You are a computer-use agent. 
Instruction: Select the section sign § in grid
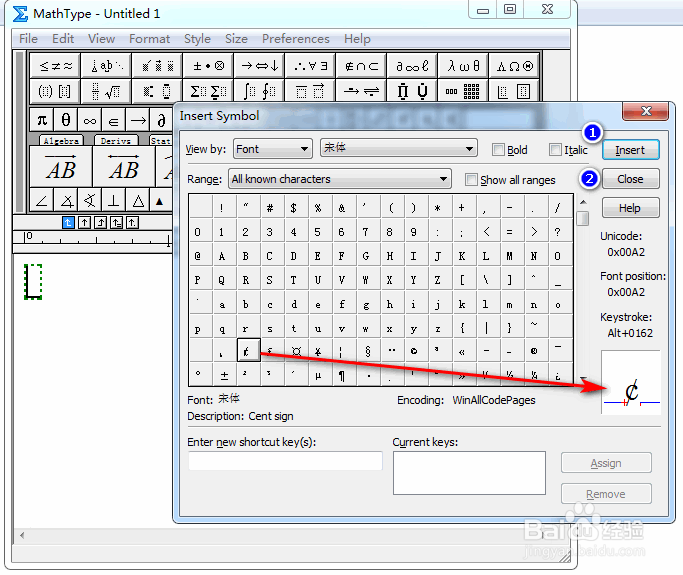click(368, 351)
